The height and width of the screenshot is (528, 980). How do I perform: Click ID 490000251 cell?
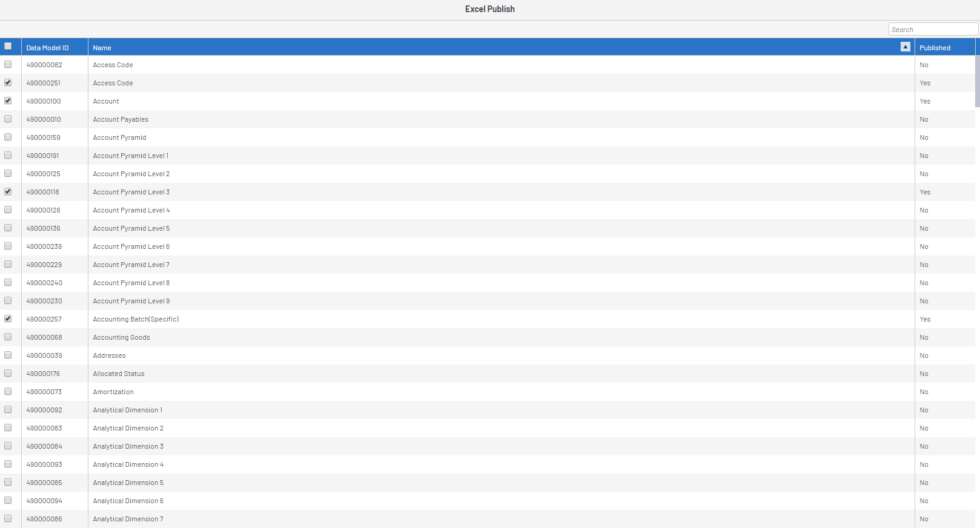pyautogui.click(x=44, y=83)
